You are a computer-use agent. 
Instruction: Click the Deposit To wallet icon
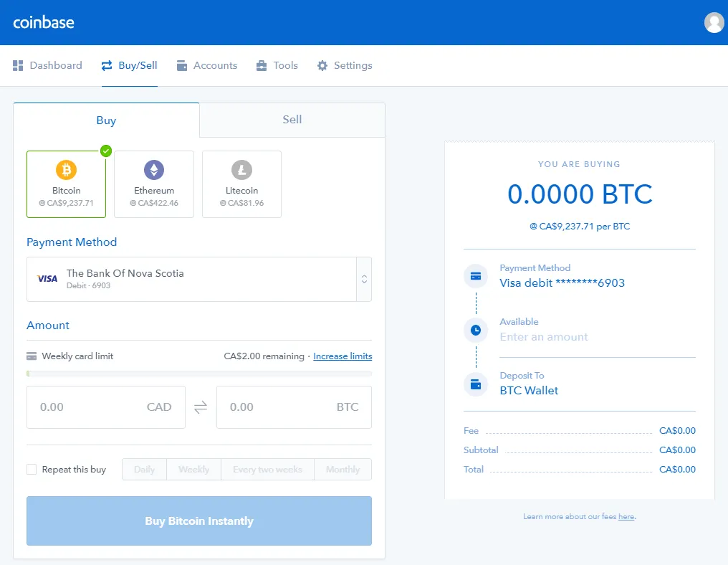[x=476, y=384]
